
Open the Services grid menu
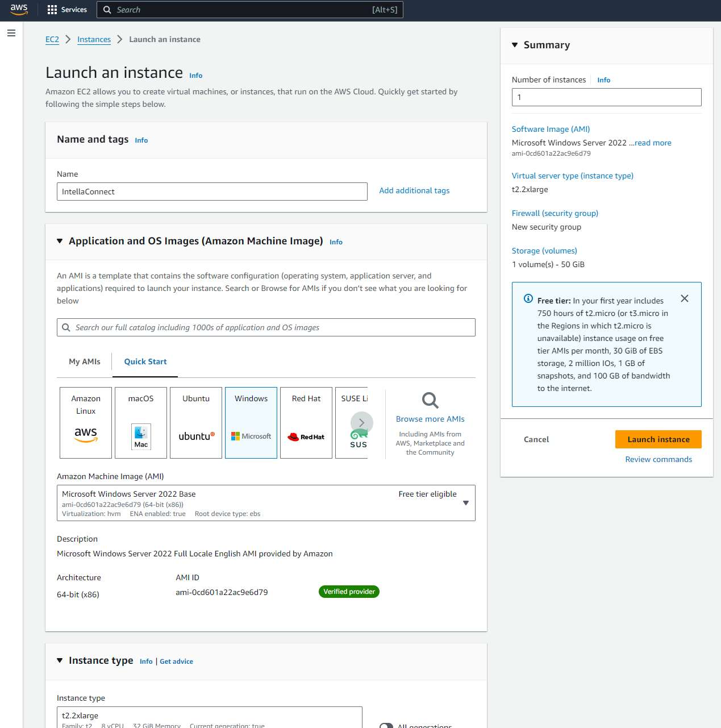[x=67, y=10]
